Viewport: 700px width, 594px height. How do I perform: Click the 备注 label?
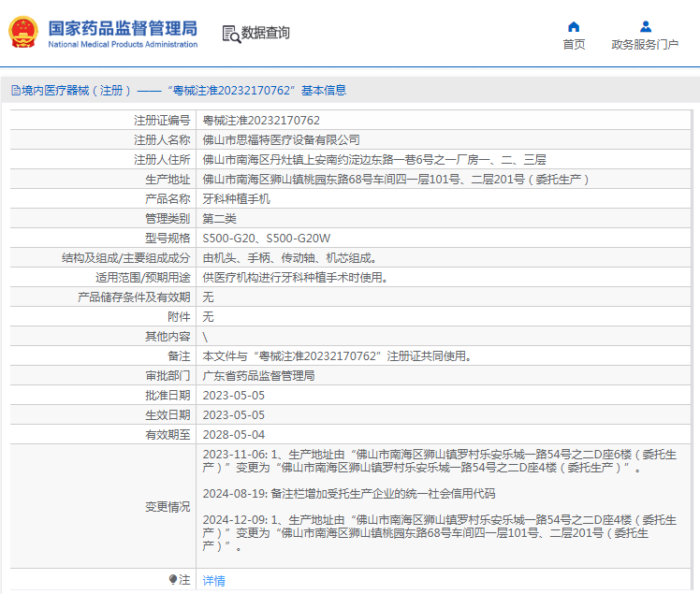point(179,355)
